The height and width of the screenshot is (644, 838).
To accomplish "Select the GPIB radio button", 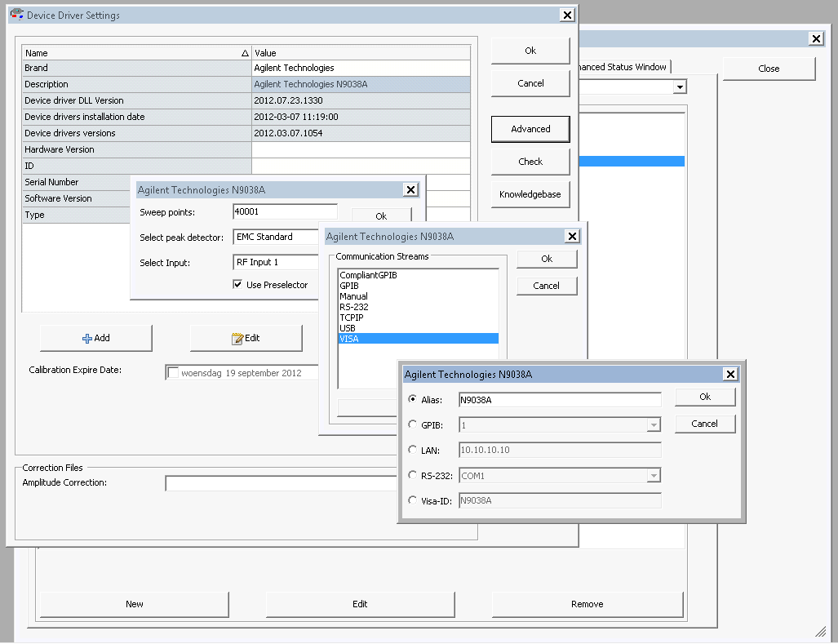I will tap(412, 424).
